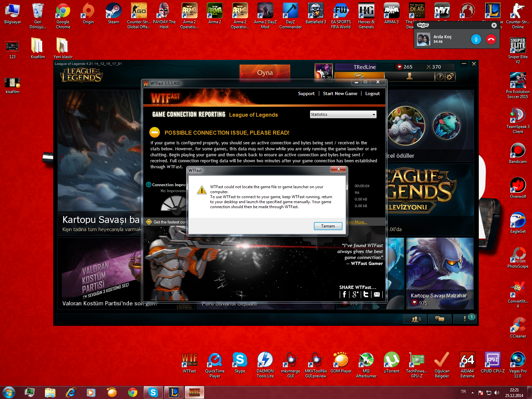Show hidden system tray icons arrow
This screenshot has width=532, height=399.
472,393
